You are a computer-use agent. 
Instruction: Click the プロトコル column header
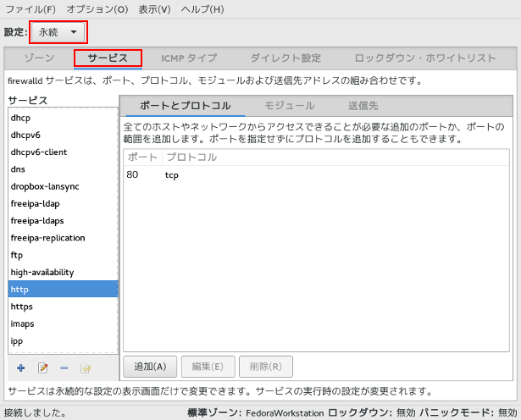point(191,157)
